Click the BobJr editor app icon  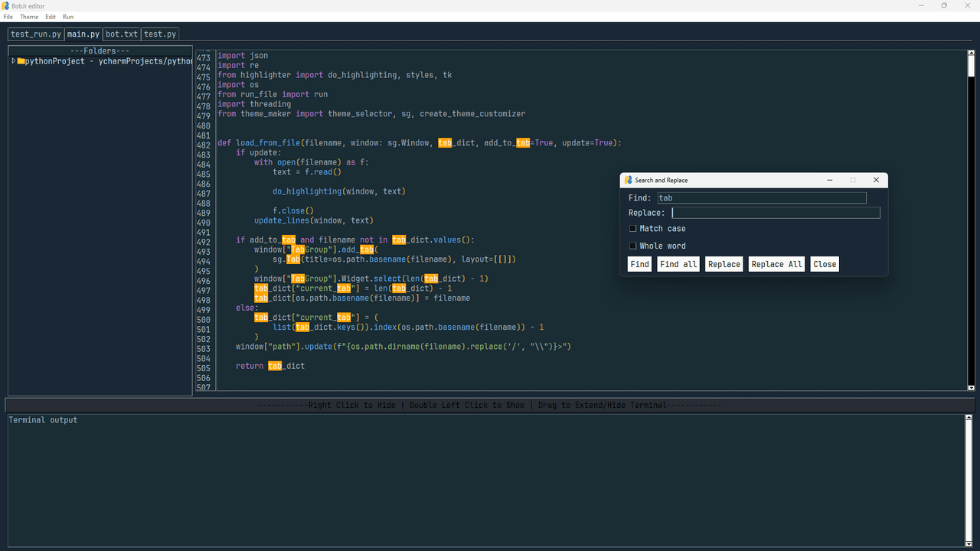(x=5, y=5)
